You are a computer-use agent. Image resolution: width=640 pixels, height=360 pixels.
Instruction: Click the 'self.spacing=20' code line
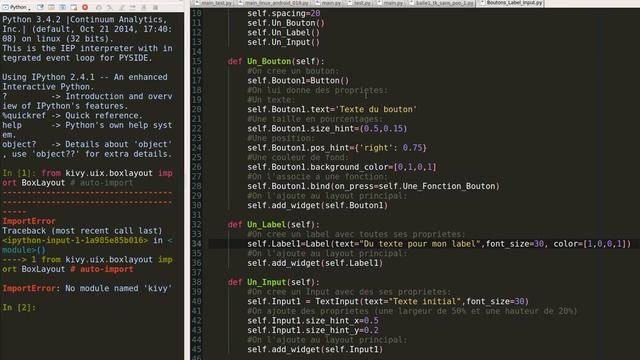[x=283, y=13]
